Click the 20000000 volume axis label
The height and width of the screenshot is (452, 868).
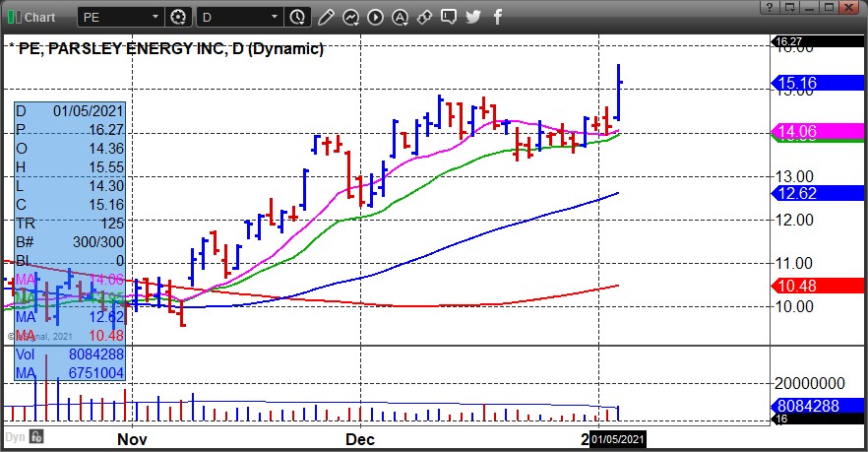[x=809, y=383]
